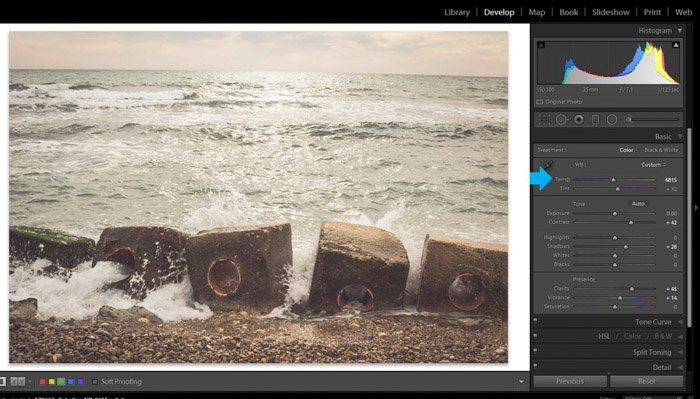
Task: Toggle the Detail panel switch
Action: click(535, 366)
